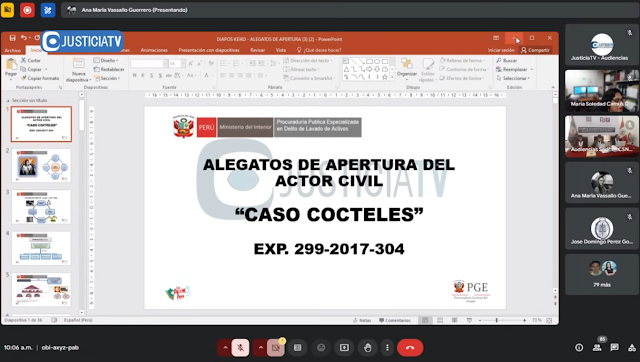Screen dimensions: 640x362
Task: Click Convertir a SmartArt
Action: [x=309, y=78]
